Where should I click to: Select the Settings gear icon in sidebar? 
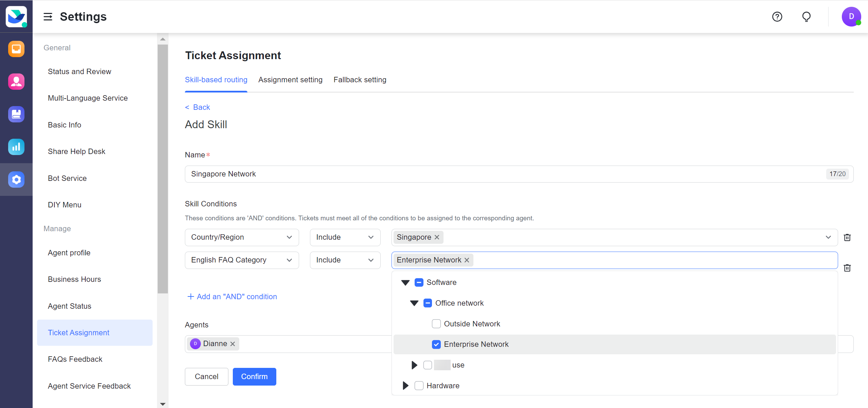(16, 180)
